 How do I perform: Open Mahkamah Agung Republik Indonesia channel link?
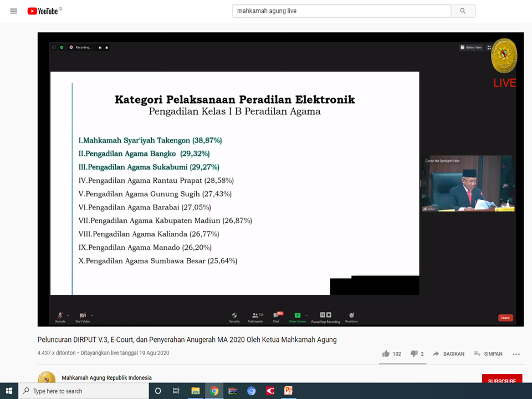106,378
